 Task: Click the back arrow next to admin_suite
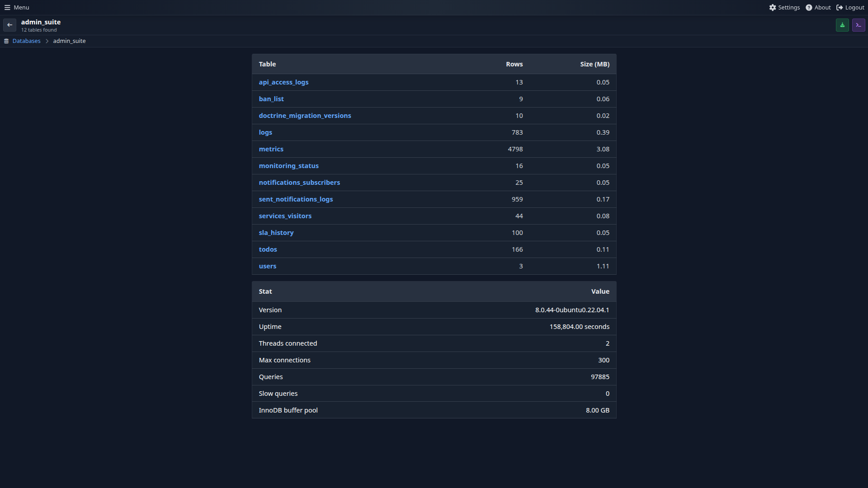[9, 25]
